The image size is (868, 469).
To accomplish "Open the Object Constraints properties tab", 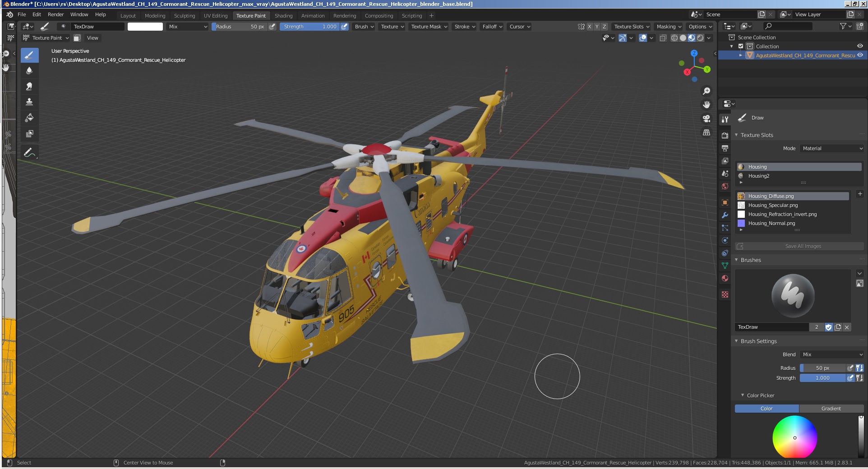I will [x=725, y=253].
